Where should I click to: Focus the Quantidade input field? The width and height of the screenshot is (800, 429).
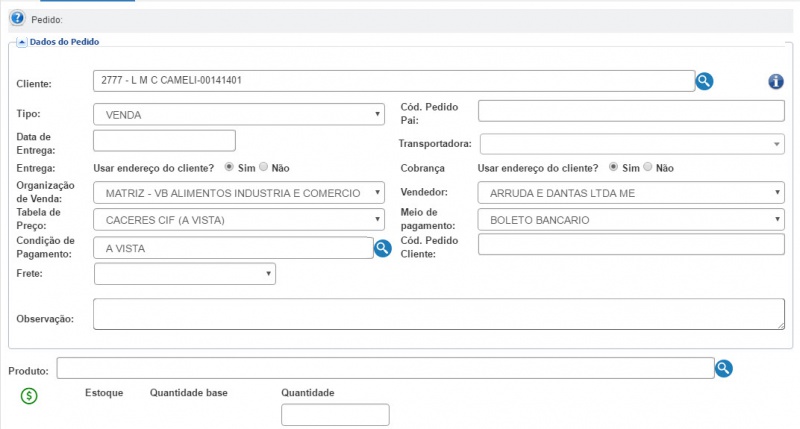tap(335, 415)
